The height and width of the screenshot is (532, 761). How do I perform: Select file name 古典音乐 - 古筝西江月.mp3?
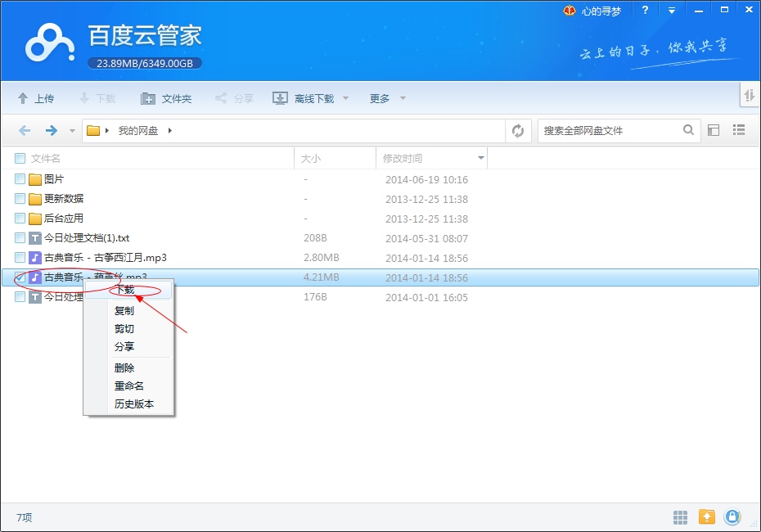[106, 257]
